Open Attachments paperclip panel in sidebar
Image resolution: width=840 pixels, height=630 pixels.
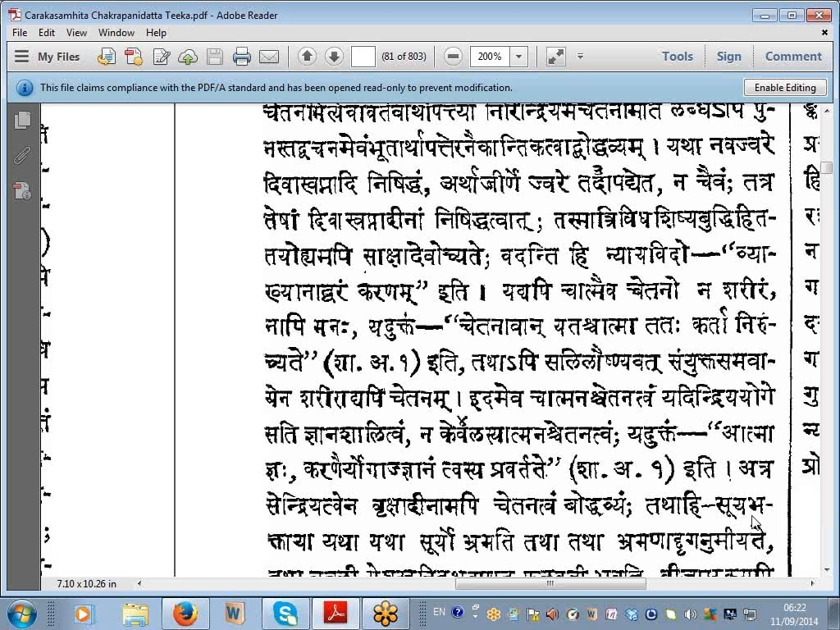pyautogui.click(x=22, y=156)
